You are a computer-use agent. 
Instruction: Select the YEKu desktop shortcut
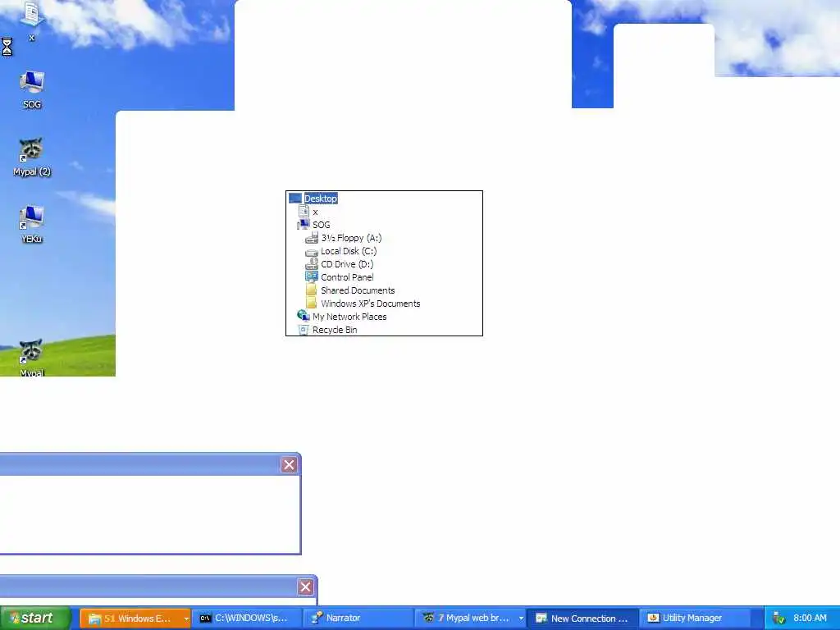(32, 225)
